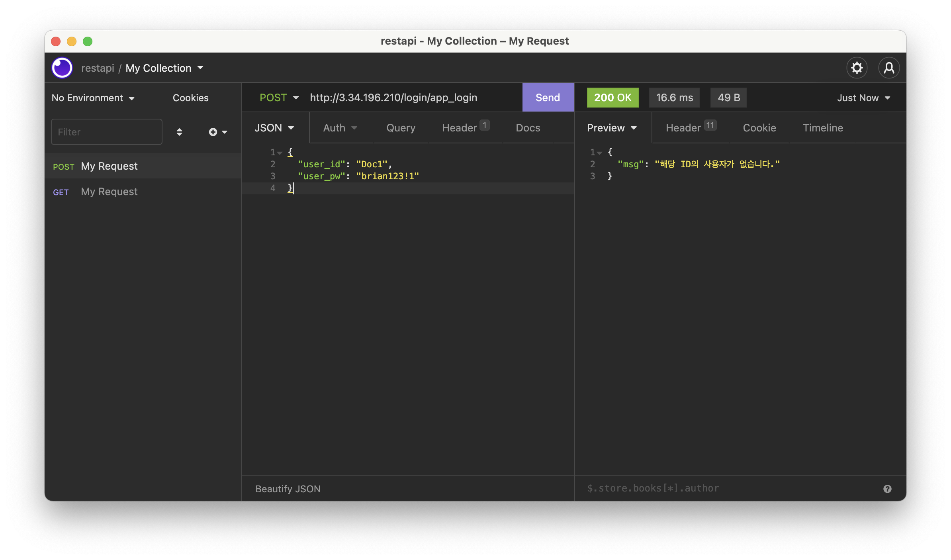Select the GET My Request item

point(109,192)
